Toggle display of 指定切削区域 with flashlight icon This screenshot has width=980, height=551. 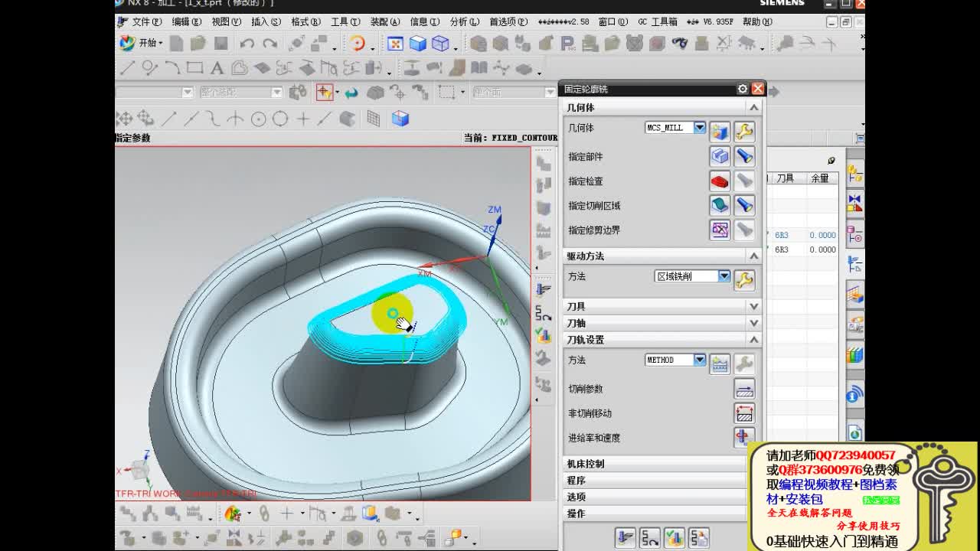745,205
